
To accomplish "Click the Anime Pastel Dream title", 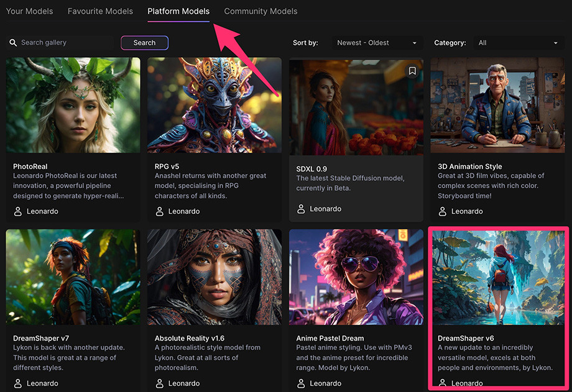I will point(330,339).
